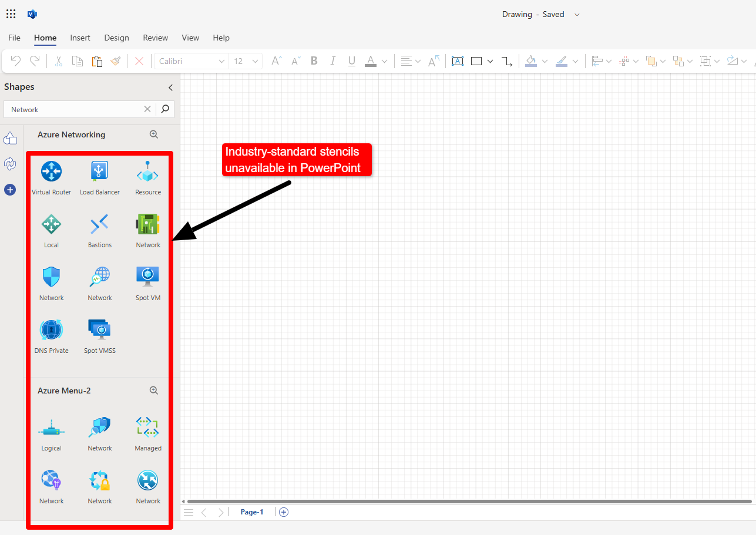Select the Spot VMSS shape
Screen dimensions: 756x535
[100, 337]
